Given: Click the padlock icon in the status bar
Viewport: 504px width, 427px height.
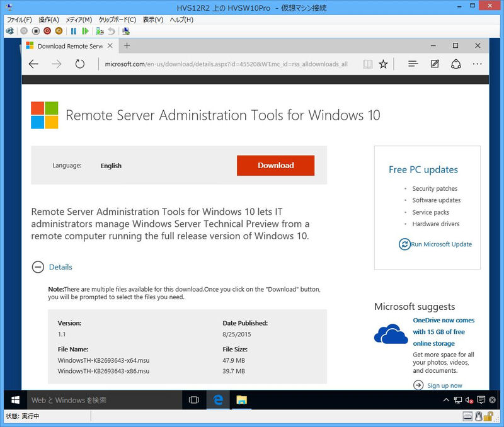Looking at the screenshot, I should [x=488, y=416].
